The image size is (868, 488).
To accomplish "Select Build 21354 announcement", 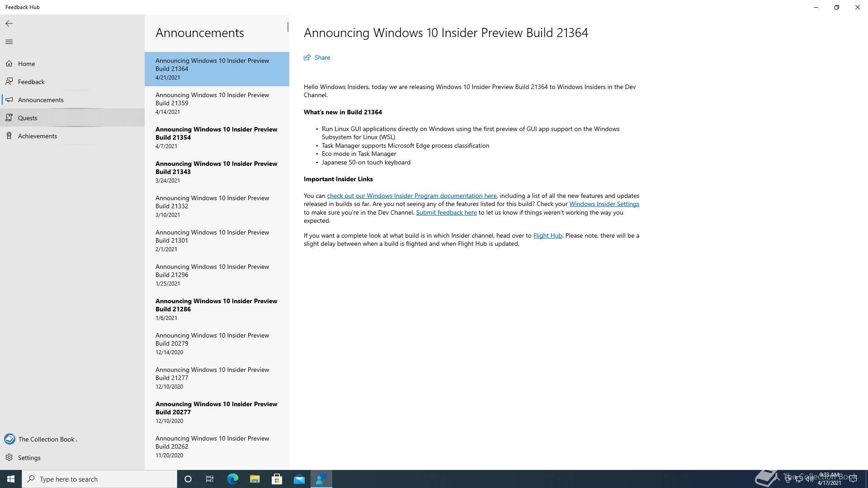I will (217, 137).
